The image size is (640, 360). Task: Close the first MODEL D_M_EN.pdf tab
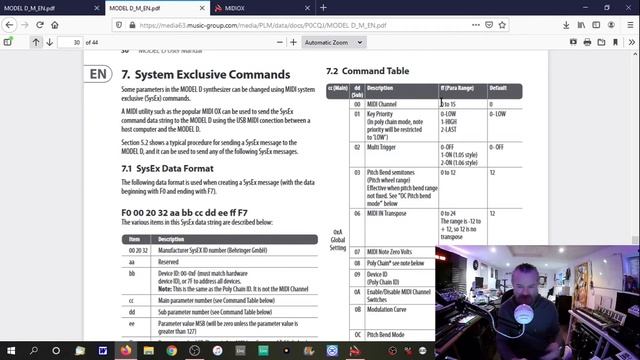tap(97, 8)
